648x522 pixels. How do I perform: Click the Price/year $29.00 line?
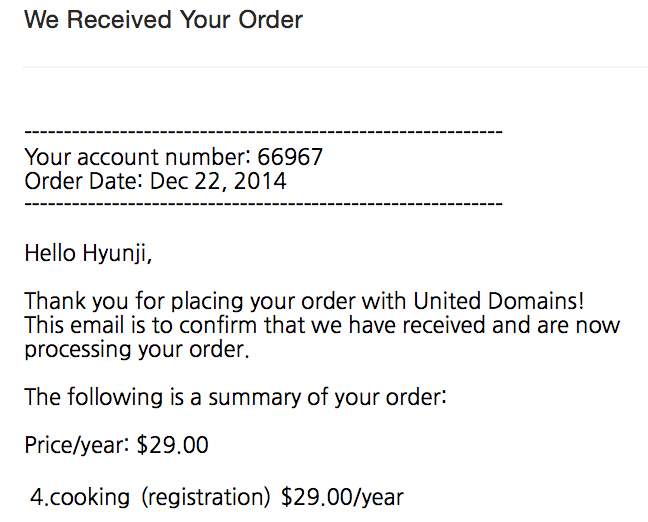click(117, 445)
